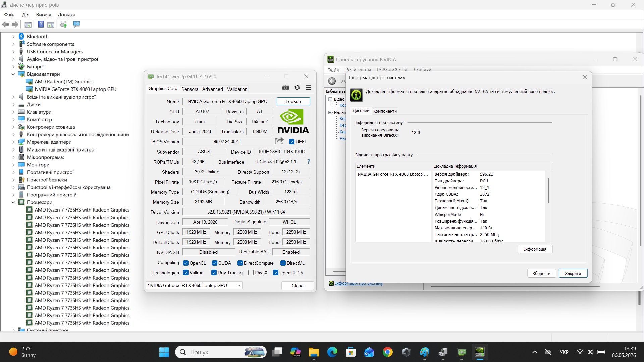Click the NVIDIA logo in GPU-Z
This screenshot has width=644, height=362.
click(x=293, y=121)
